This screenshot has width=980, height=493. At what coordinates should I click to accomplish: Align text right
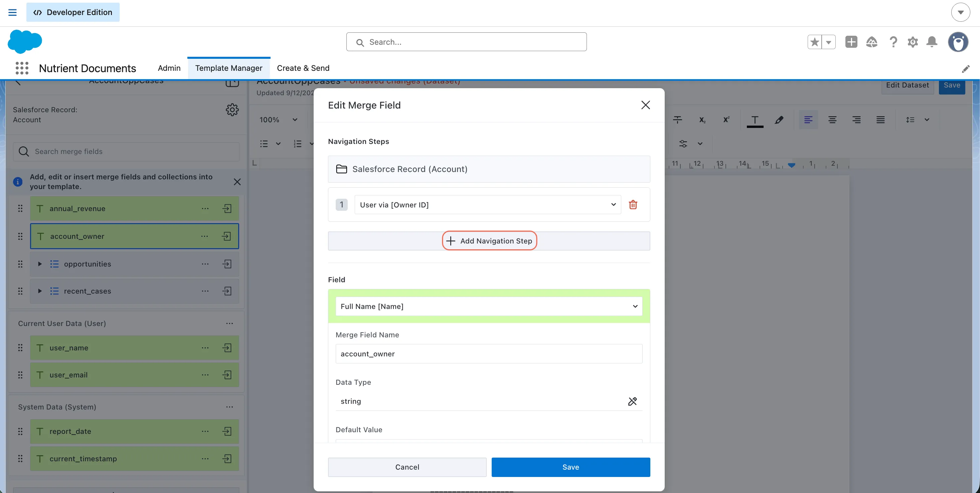(x=856, y=120)
